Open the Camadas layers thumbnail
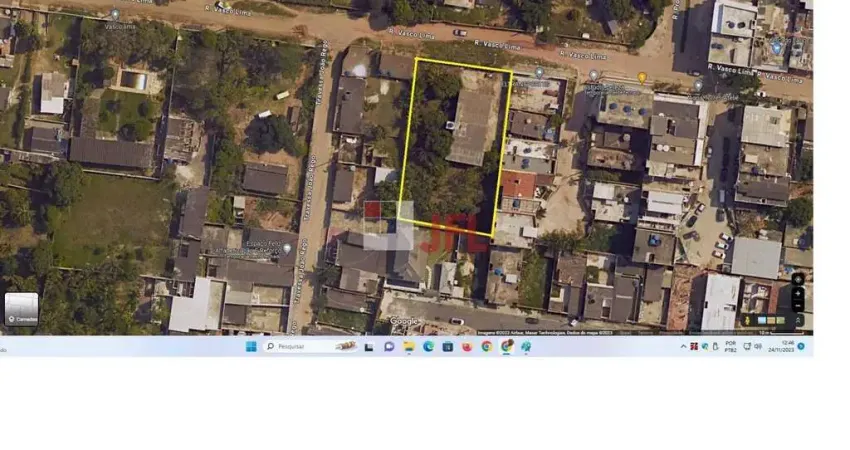The image size is (850, 450). 22,309
